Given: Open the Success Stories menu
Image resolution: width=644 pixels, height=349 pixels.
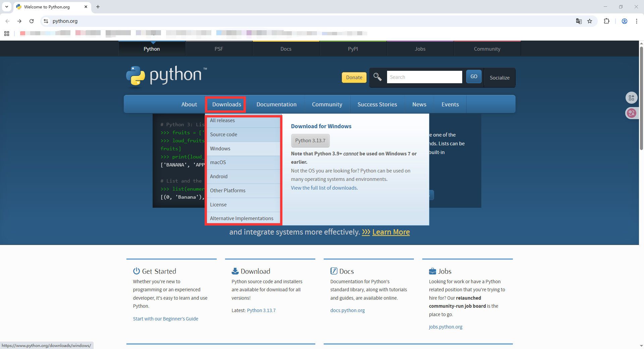Looking at the screenshot, I should pyautogui.click(x=377, y=104).
